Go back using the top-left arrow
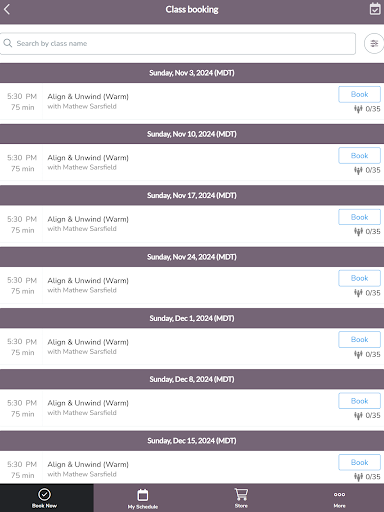 pyautogui.click(x=7, y=9)
